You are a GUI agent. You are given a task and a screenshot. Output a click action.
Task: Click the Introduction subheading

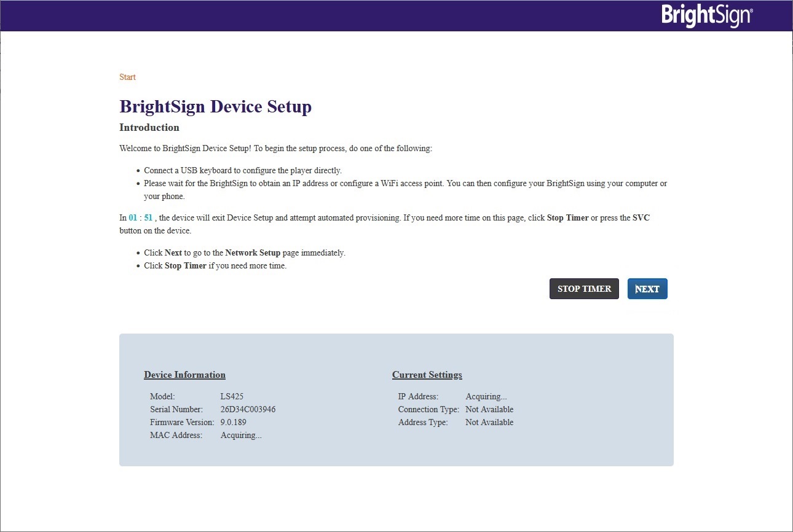click(x=149, y=128)
